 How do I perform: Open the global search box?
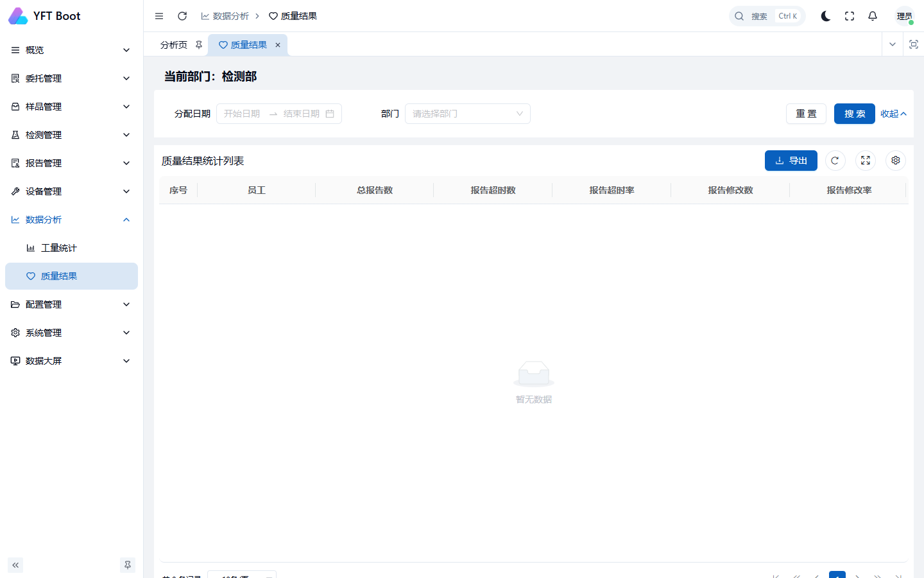[x=767, y=16]
